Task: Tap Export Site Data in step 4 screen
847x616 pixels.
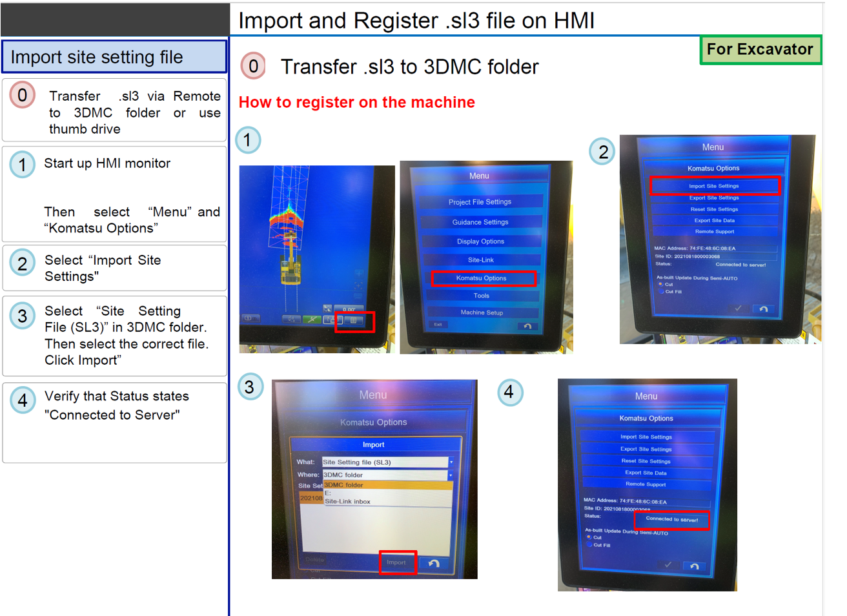Action: (648, 473)
